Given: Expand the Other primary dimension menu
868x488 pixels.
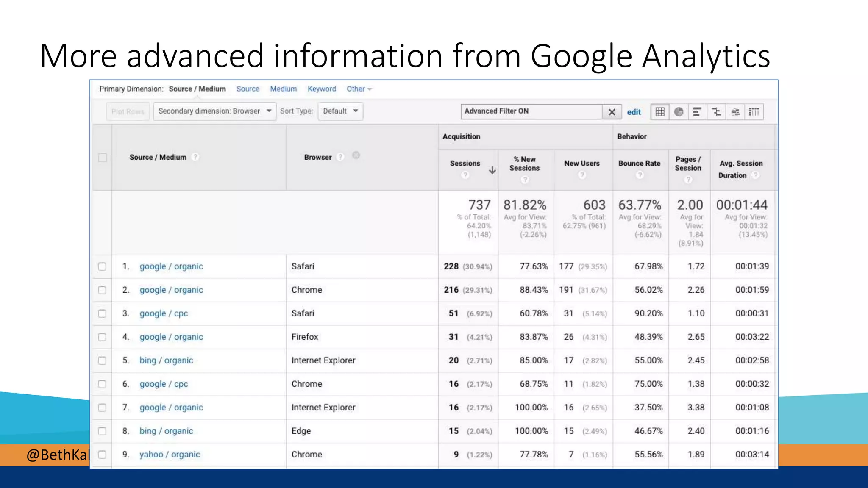Looking at the screenshot, I should click(359, 89).
